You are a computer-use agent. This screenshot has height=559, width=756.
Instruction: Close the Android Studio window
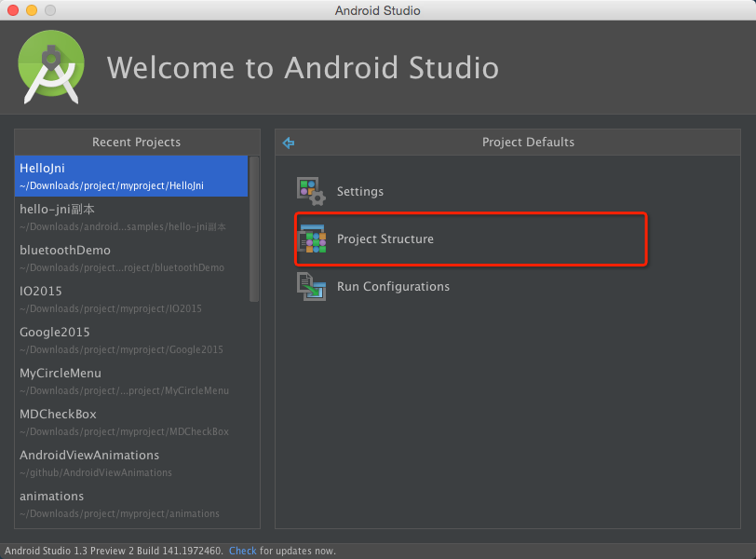[x=13, y=10]
